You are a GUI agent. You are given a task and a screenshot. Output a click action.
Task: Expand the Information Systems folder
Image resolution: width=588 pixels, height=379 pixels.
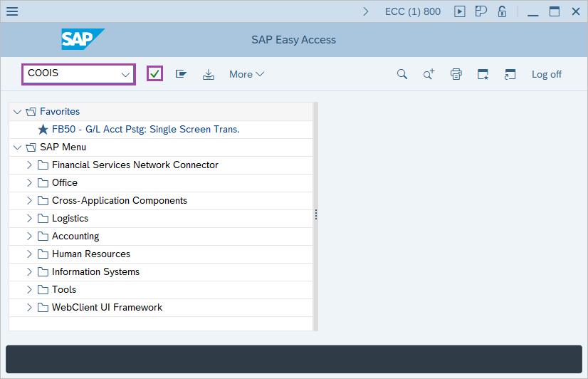(x=29, y=271)
